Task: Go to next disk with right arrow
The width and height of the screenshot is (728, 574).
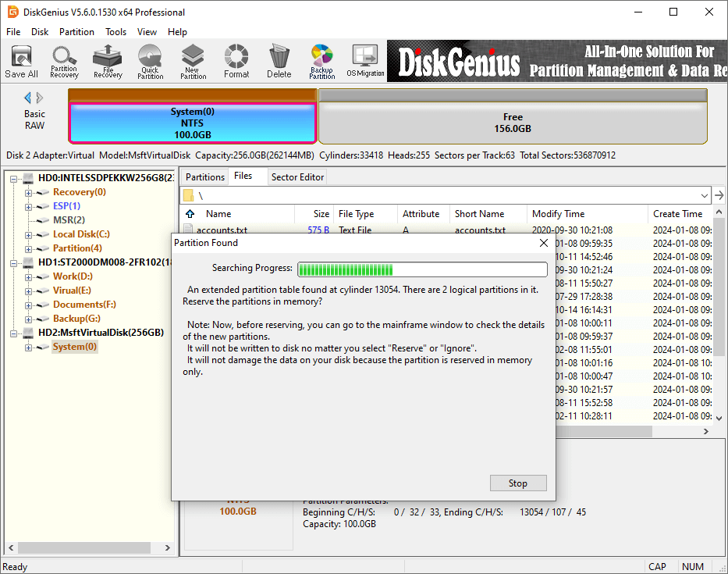Action: [40, 98]
